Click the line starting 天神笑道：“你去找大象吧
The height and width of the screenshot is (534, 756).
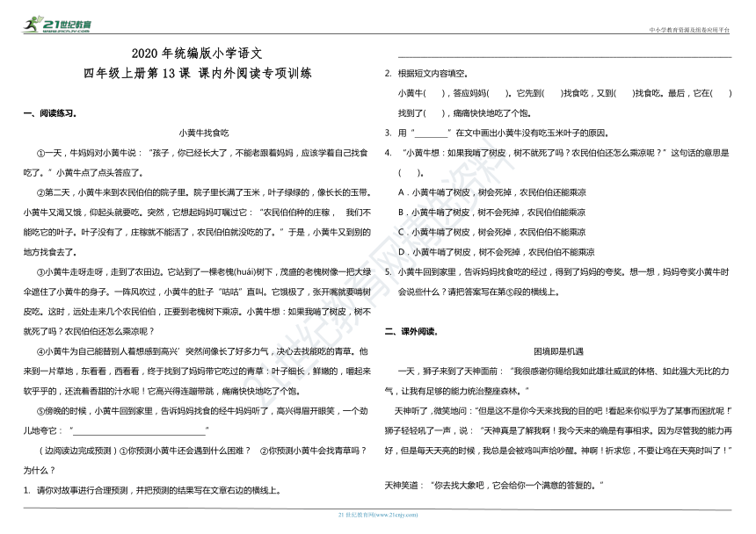point(494,486)
